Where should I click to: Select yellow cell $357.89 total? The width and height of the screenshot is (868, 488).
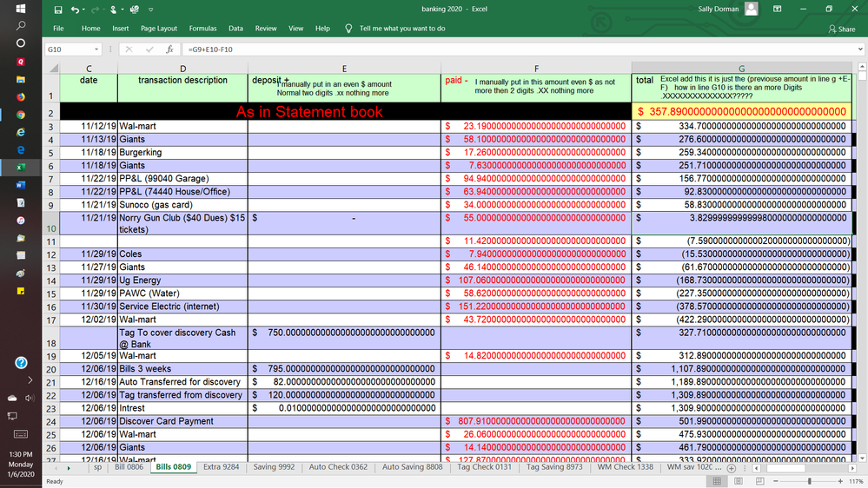[x=742, y=112]
